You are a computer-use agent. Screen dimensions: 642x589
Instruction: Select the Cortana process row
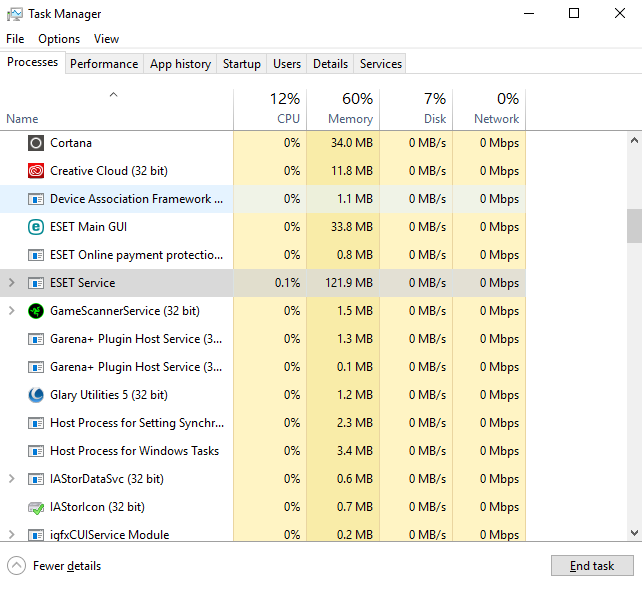262,143
